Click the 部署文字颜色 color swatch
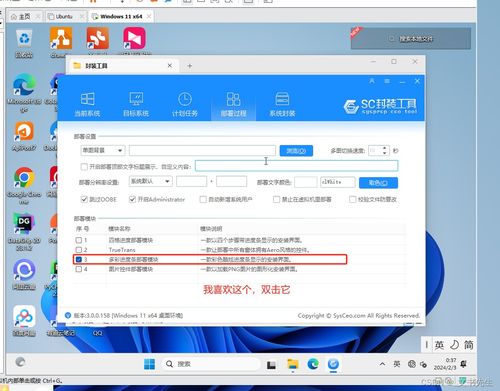The image size is (500, 391). (x=306, y=182)
